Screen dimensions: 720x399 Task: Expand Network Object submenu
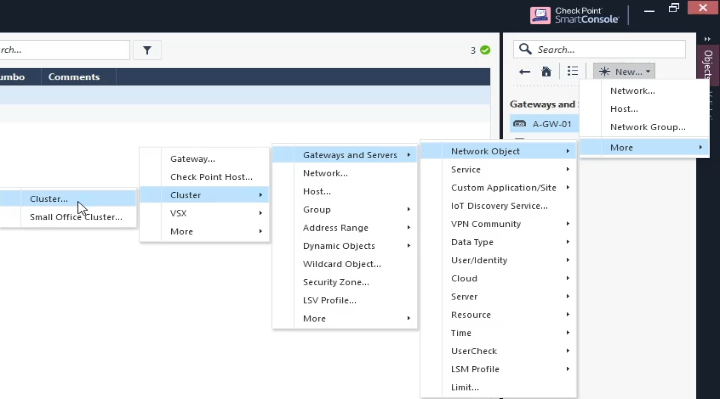tap(498, 151)
